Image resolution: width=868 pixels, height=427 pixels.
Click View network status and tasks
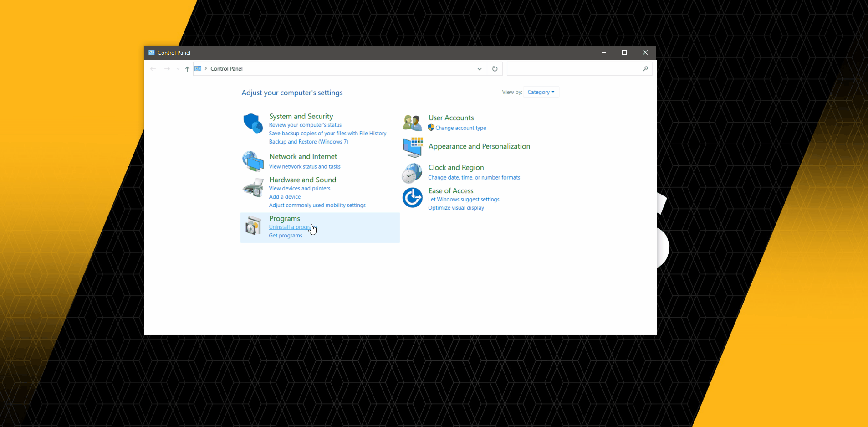pyautogui.click(x=305, y=167)
